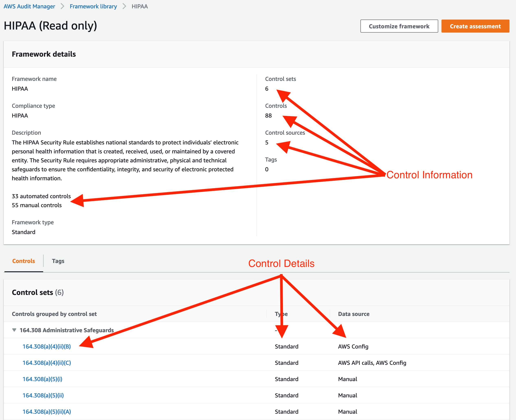516x420 pixels.
Task: Expand the Controls grouped by control set column
Action: 54,314
